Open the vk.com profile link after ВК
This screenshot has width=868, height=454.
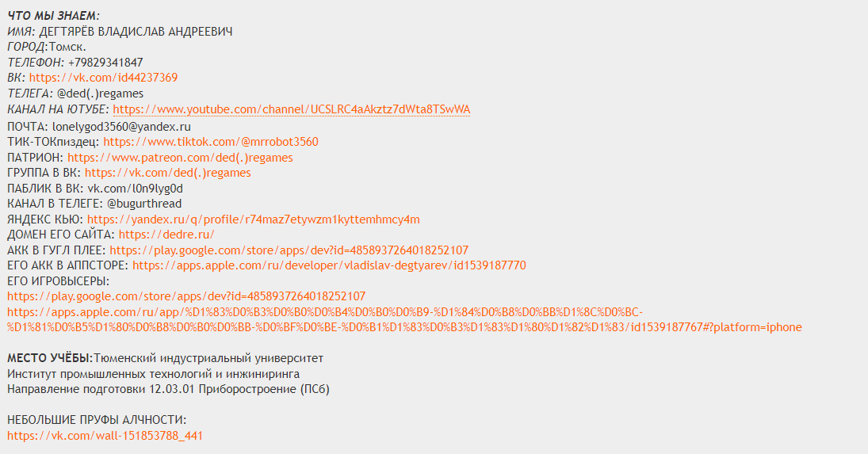tap(103, 78)
